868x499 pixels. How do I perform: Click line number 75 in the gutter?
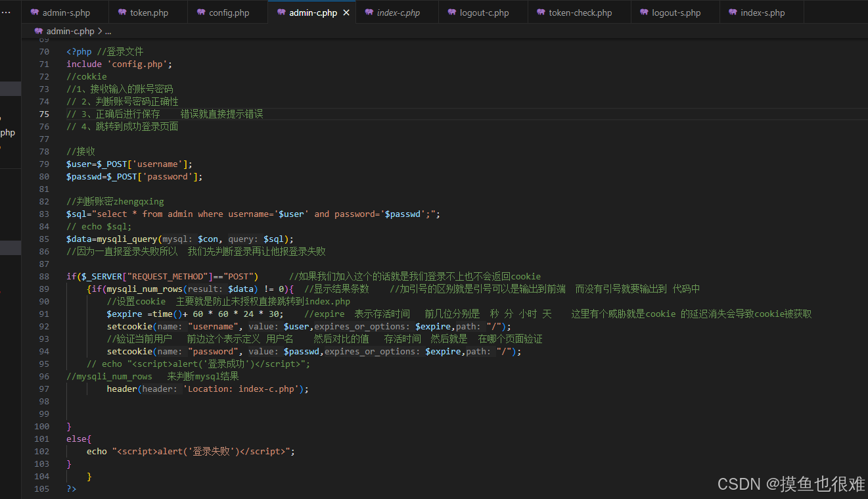(44, 114)
